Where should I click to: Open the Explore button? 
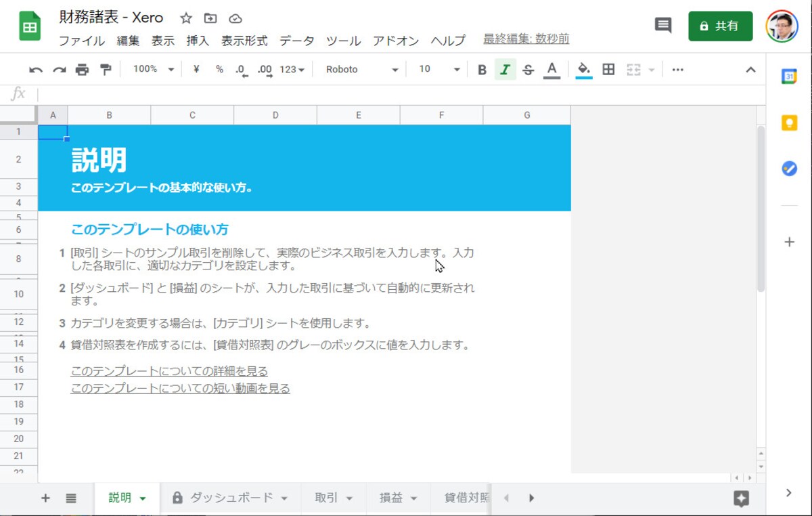741,499
